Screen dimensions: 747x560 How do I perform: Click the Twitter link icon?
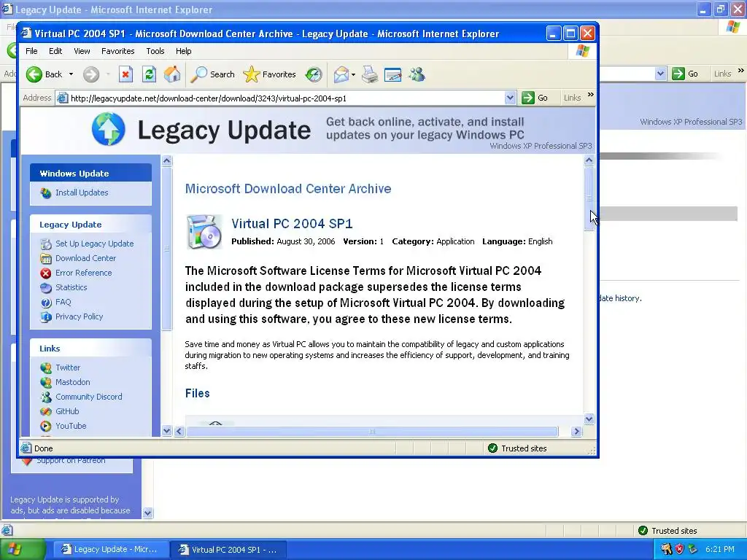46,367
